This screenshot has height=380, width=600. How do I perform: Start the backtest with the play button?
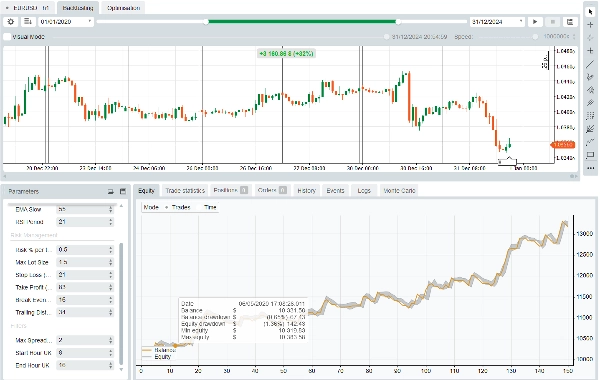coord(535,22)
